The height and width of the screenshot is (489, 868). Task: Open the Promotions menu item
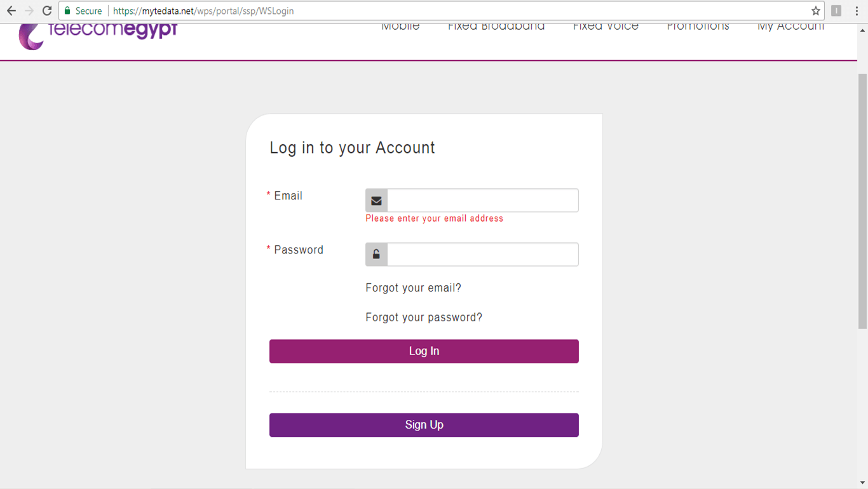[698, 27]
